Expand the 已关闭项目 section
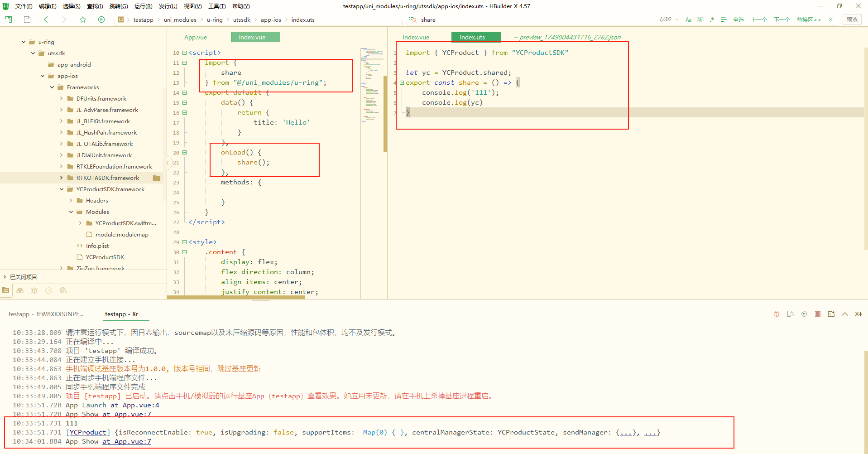This screenshot has width=868, height=454. pyautogui.click(x=5, y=277)
